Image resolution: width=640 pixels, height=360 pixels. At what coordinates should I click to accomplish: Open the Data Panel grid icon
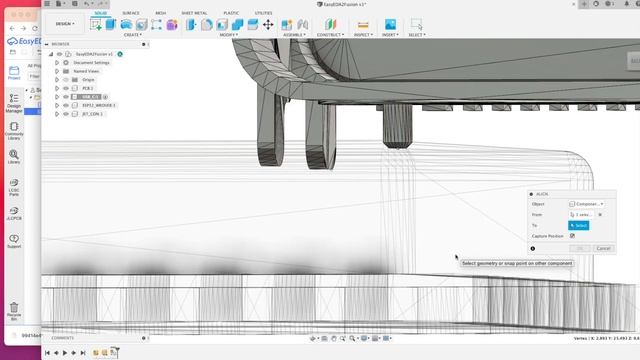pyautogui.click(x=47, y=4)
